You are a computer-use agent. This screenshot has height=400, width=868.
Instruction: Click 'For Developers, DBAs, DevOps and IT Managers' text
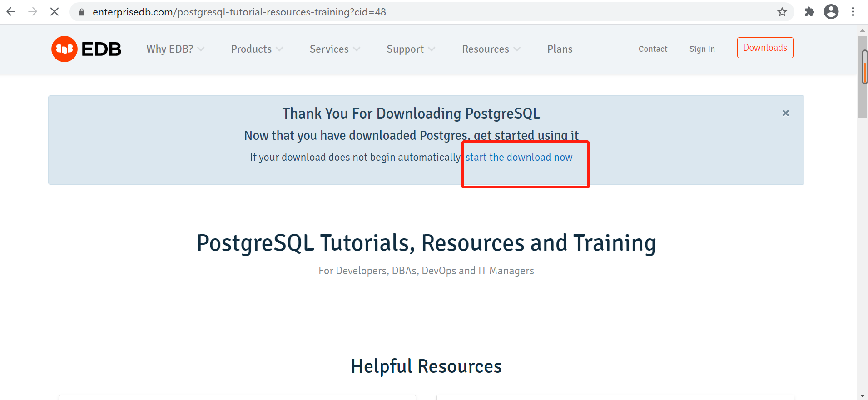coord(426,271)
